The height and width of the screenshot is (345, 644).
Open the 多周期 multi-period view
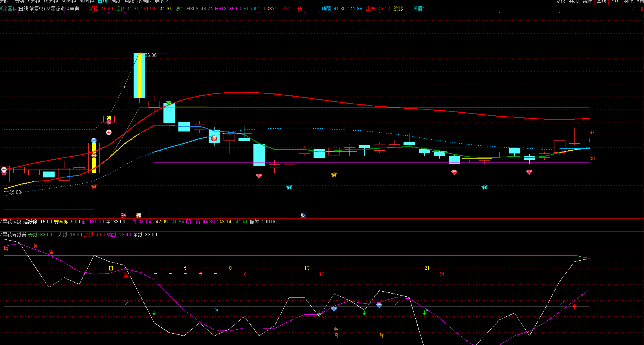[144, 2]
